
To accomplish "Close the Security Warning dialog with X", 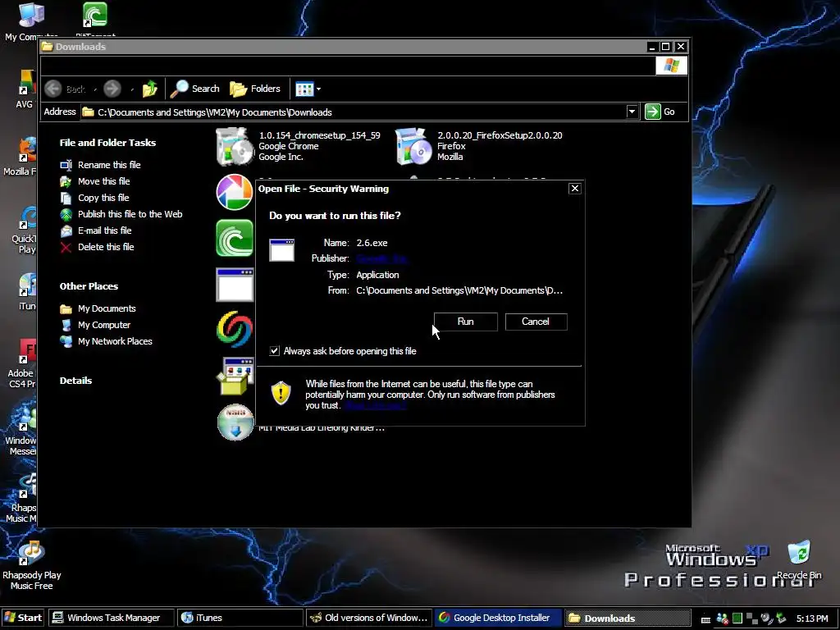I will point(574,189).
